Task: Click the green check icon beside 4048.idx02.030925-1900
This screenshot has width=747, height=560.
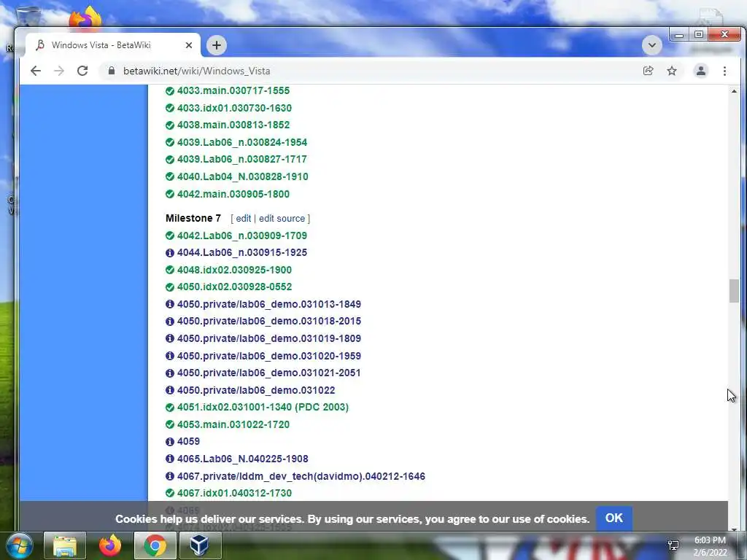Action: coord(169,270)
